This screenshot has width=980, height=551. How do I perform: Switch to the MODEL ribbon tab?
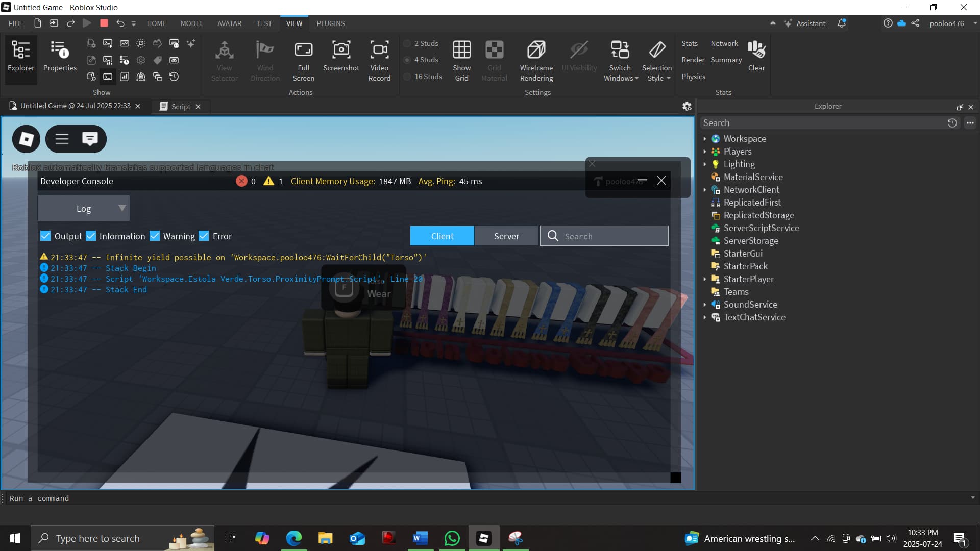click(191, 23)
